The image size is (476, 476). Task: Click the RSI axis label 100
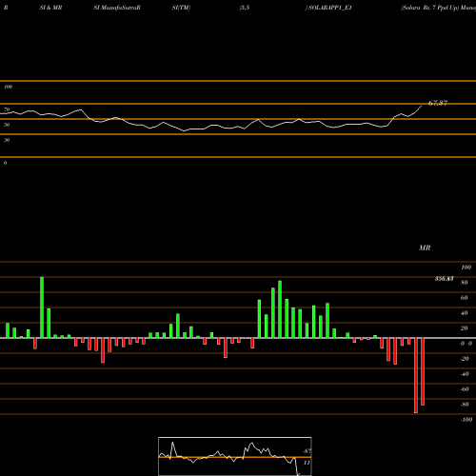click(x=9, y=87)
